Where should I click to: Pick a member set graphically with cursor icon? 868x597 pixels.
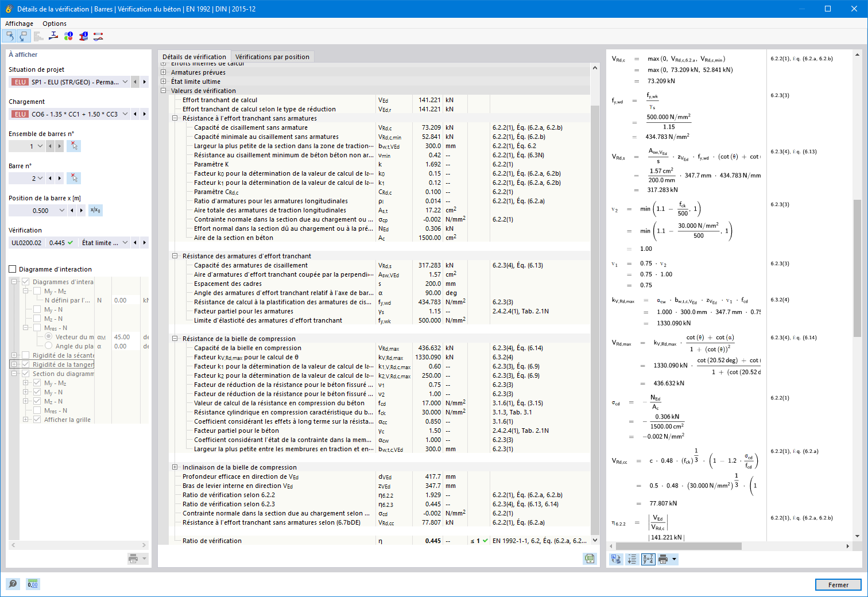(73, 146)
